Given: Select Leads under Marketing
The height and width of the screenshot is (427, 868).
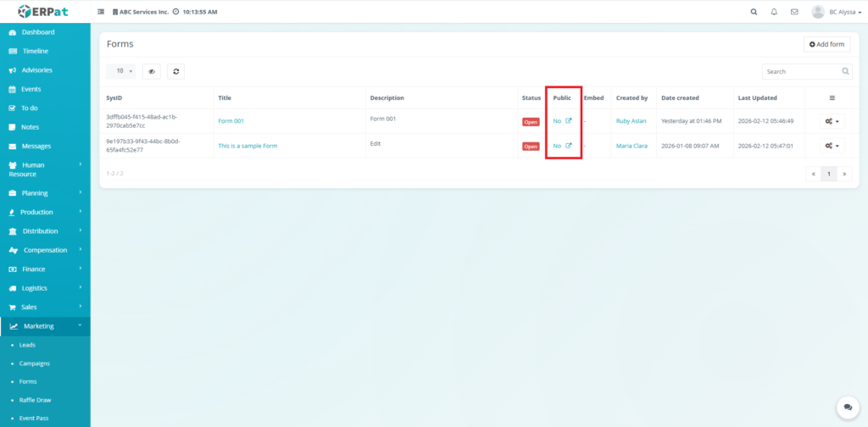Looking at the screenshot, I should point(27,346).
